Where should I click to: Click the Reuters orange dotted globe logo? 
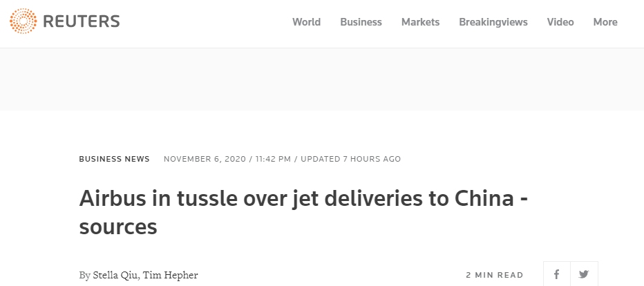coord(23,22)
